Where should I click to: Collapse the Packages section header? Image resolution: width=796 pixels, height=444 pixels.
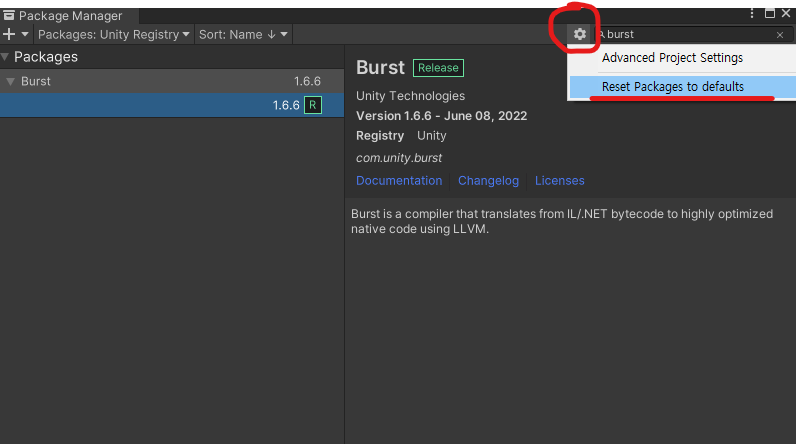click(7, 57)
